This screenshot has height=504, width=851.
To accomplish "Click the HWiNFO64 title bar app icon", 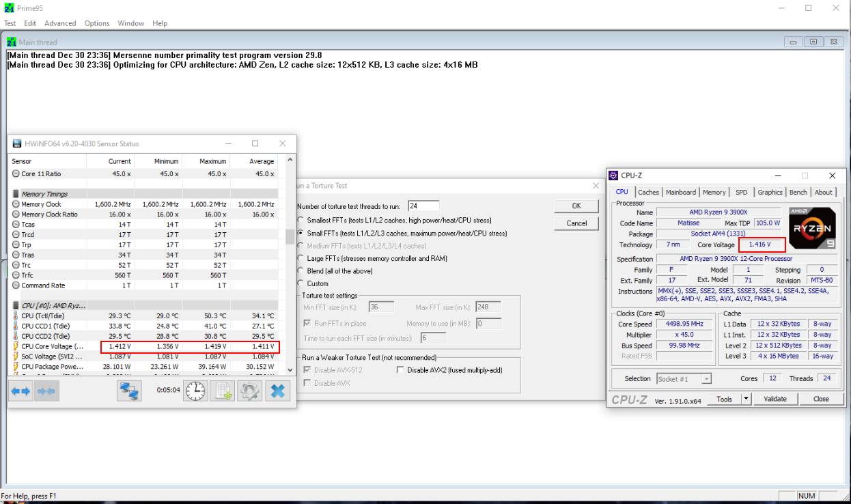I will click(17, 143).
